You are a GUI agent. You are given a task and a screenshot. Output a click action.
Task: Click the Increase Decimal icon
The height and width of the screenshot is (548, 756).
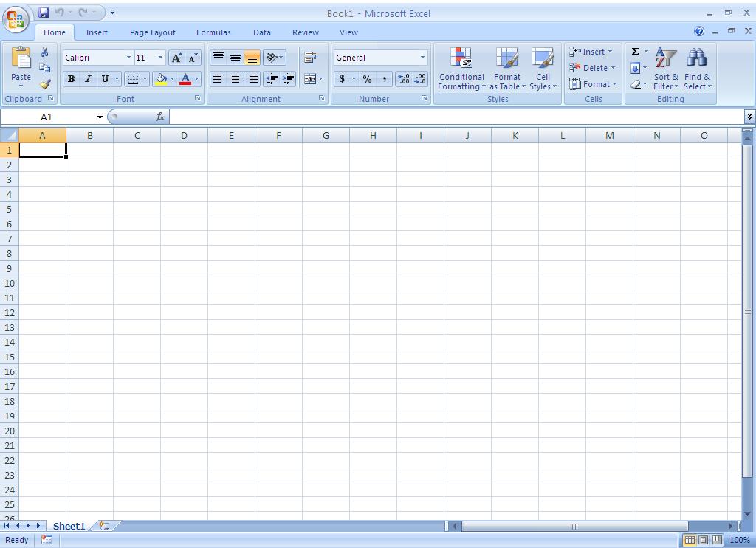coord(403,79)
